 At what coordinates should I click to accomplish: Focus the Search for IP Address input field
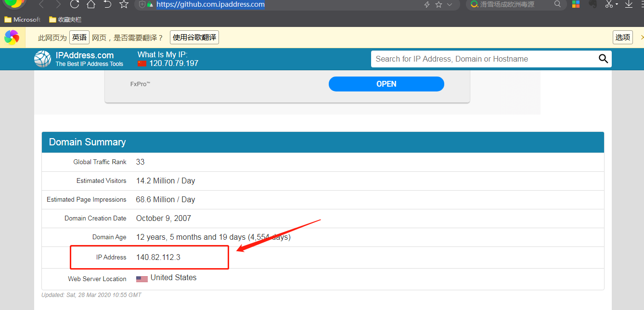(x=484, y=59)
